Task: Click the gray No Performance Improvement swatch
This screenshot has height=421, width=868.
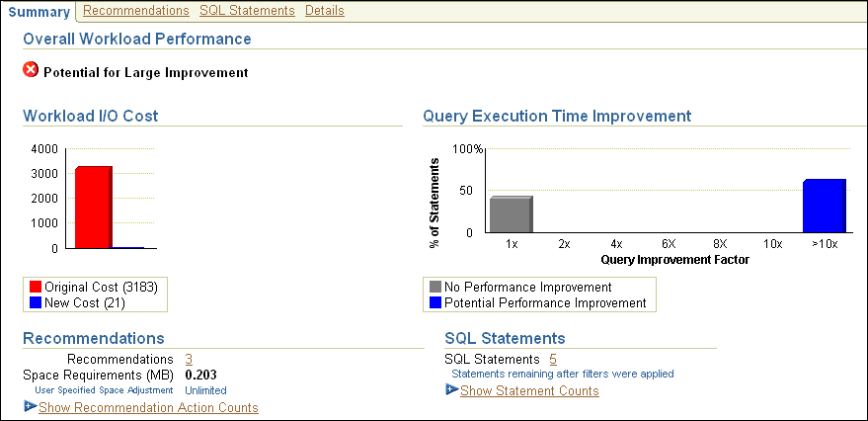Action: (434, 287)
